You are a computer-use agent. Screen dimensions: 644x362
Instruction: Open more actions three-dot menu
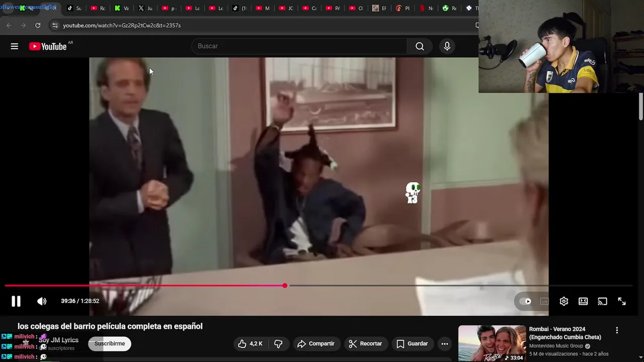point(445,344)
